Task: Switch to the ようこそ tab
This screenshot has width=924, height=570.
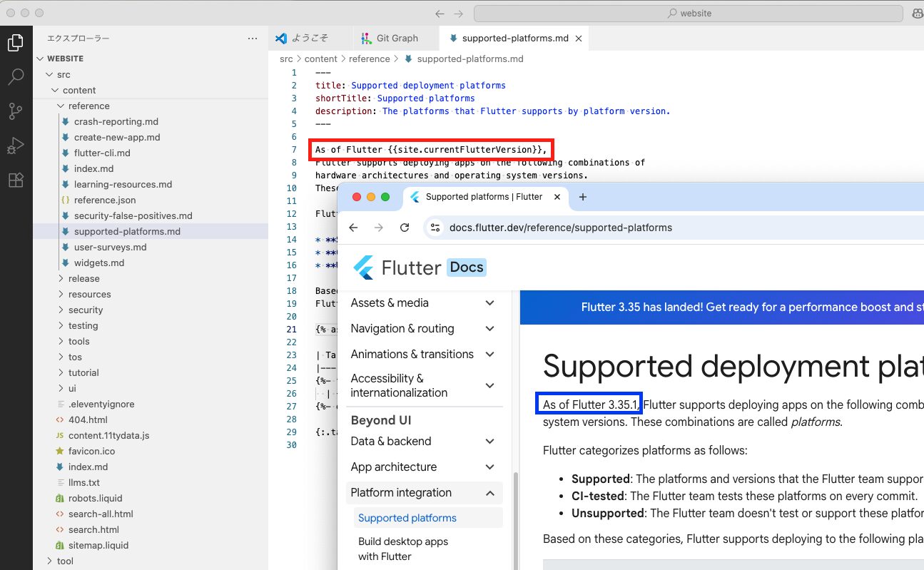Action: tap(310, 39)
